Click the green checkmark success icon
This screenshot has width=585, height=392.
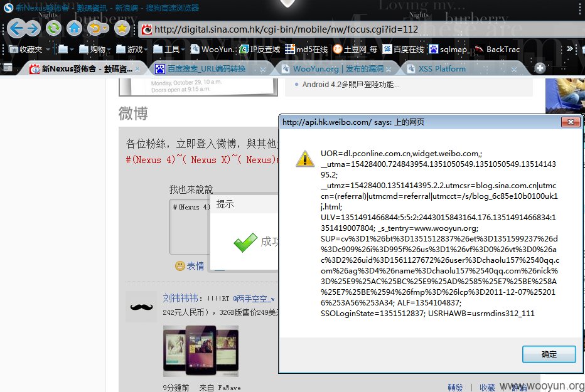coord(245,243)
